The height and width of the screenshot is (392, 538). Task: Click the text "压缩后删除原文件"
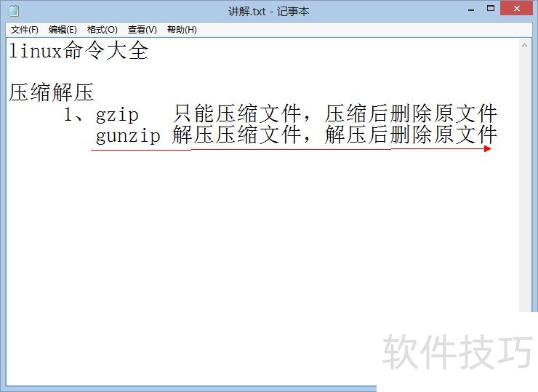coord(411,113)
